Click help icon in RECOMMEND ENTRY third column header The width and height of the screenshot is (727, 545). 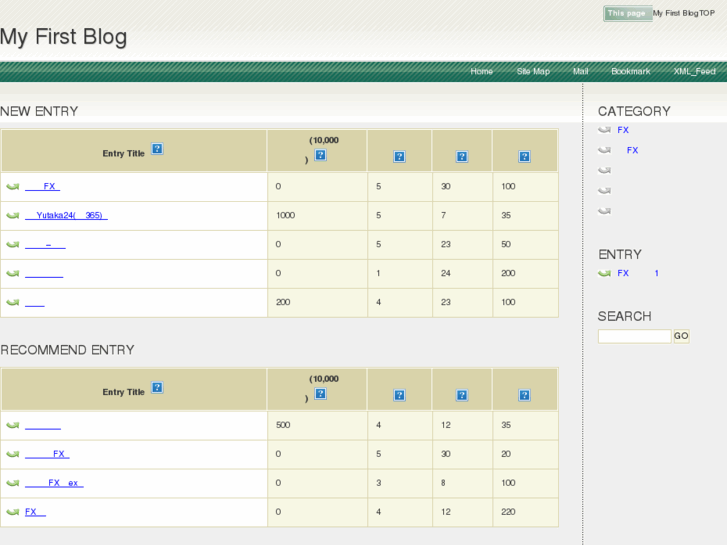click(x=399, y=395)
